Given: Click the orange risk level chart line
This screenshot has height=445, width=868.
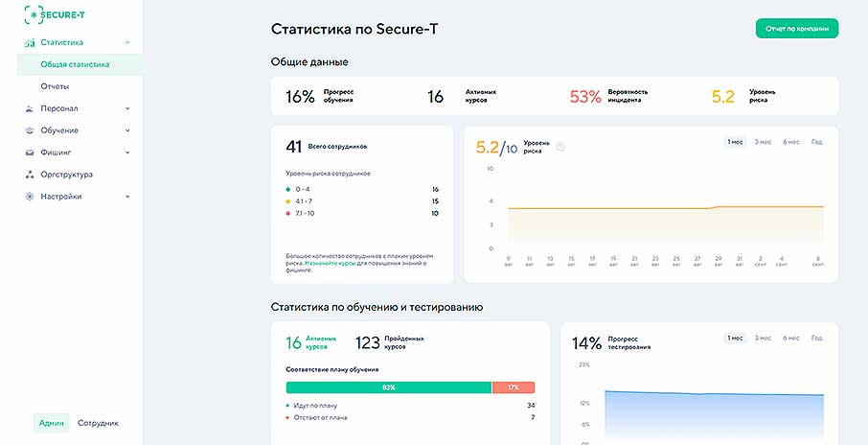Looking at the screenshot, I should point(664,208).
